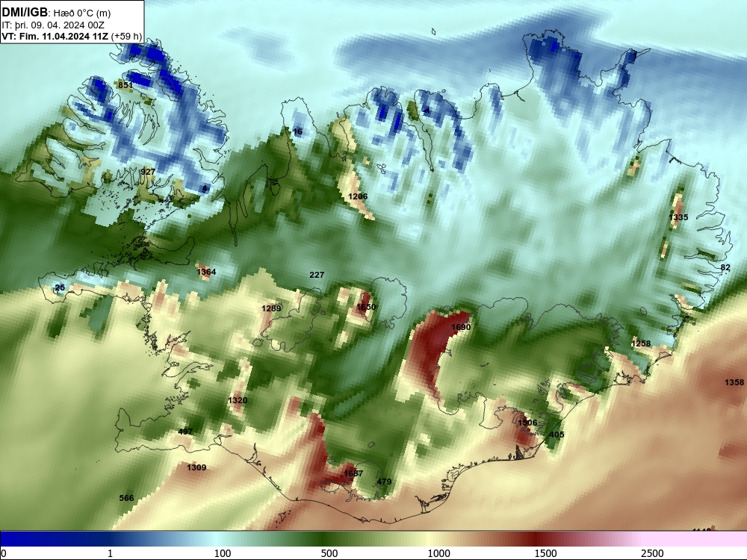Viewport: 747px width, 560px height.
Task: Click the 25 value on the map
Action: coord(60,287)
